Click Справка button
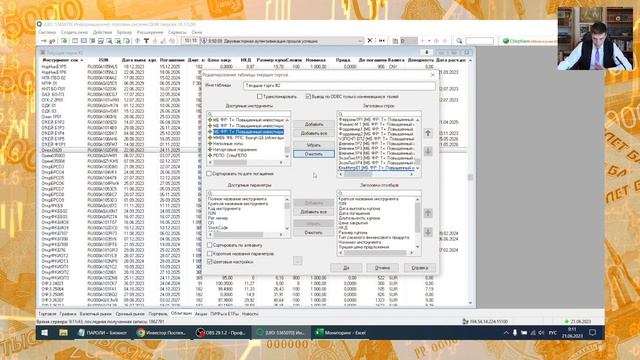The height and width of the screenshot is (360, 640). point(420,268)
